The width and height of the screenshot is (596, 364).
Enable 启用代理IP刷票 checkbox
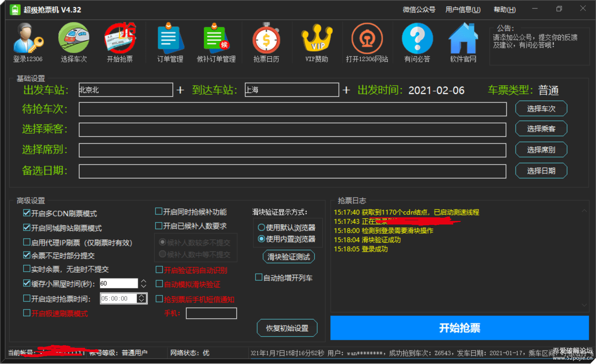27,242
